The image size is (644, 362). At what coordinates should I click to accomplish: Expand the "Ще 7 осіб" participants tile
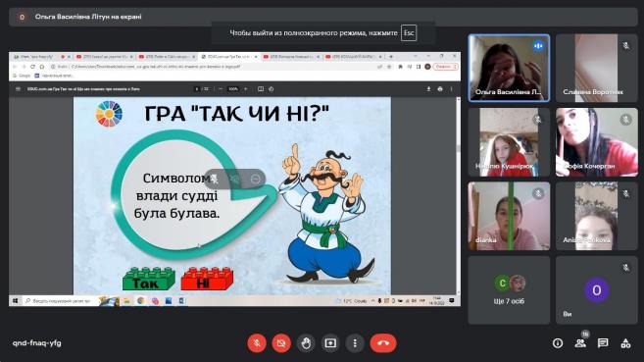click(509, 290)
